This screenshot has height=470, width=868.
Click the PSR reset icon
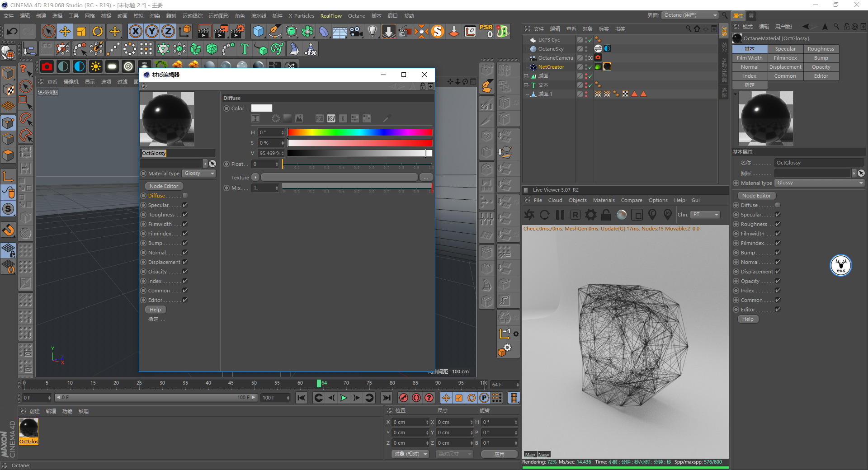[486, 31]
